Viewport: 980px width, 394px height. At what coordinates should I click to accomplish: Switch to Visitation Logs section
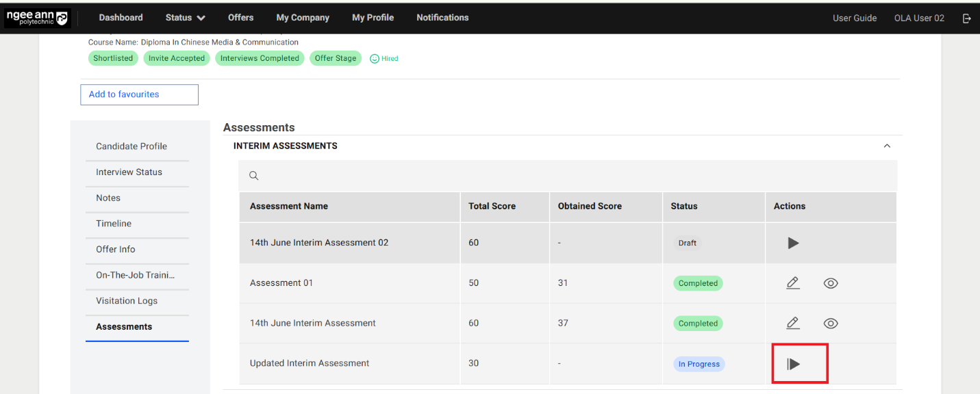click(127, 301)
